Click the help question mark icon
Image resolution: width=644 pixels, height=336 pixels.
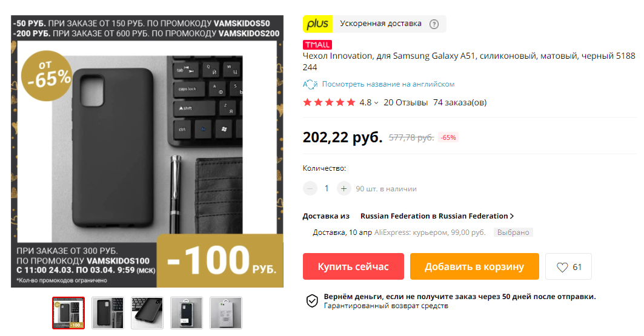point(434,24)
